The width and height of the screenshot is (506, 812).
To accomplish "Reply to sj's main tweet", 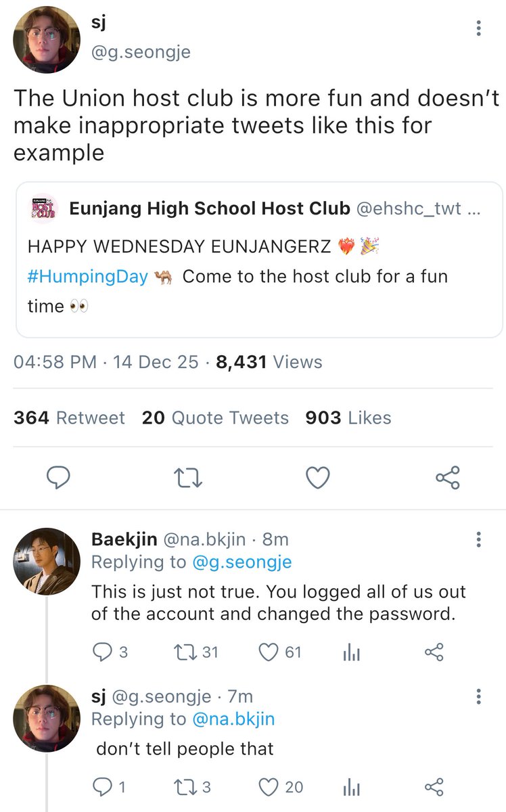I will [x=59, y=478].
